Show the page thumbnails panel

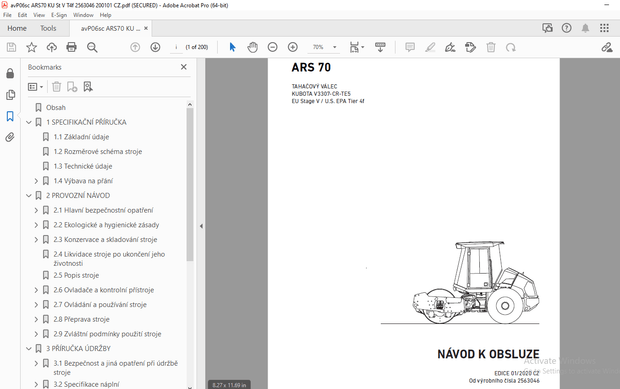(10, 95)
